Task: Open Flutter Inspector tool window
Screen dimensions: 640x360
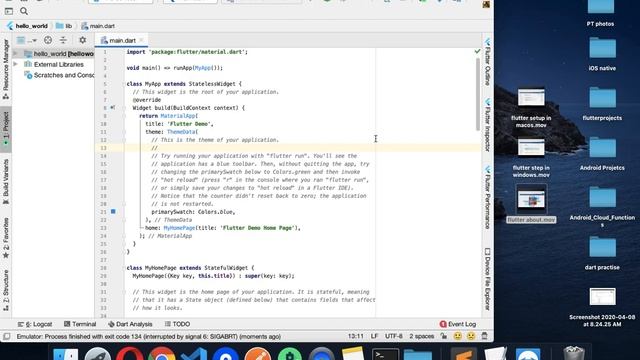Action: point(487,125)
